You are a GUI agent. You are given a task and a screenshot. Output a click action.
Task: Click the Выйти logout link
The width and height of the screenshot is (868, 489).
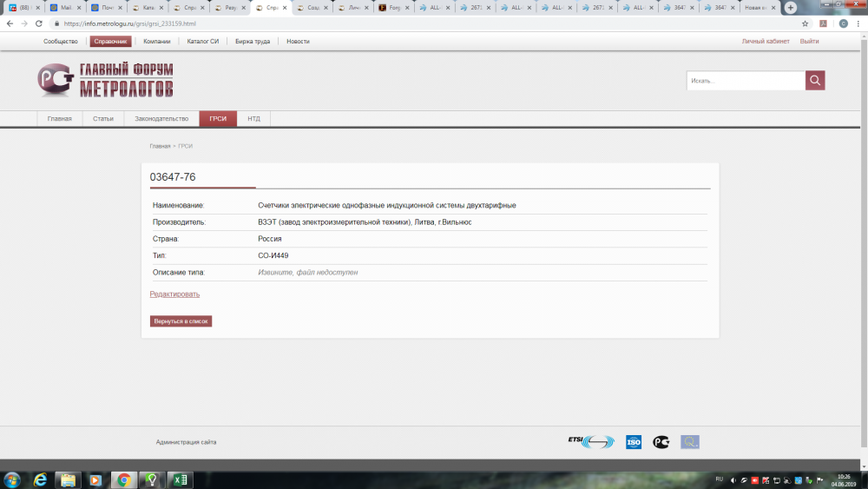click(809, 42)
